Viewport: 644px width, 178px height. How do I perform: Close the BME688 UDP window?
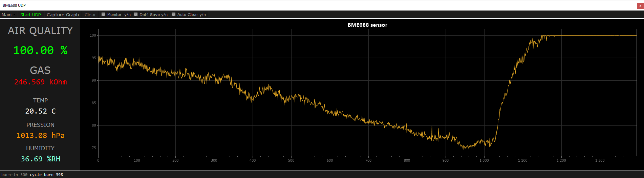click(640, 5)
